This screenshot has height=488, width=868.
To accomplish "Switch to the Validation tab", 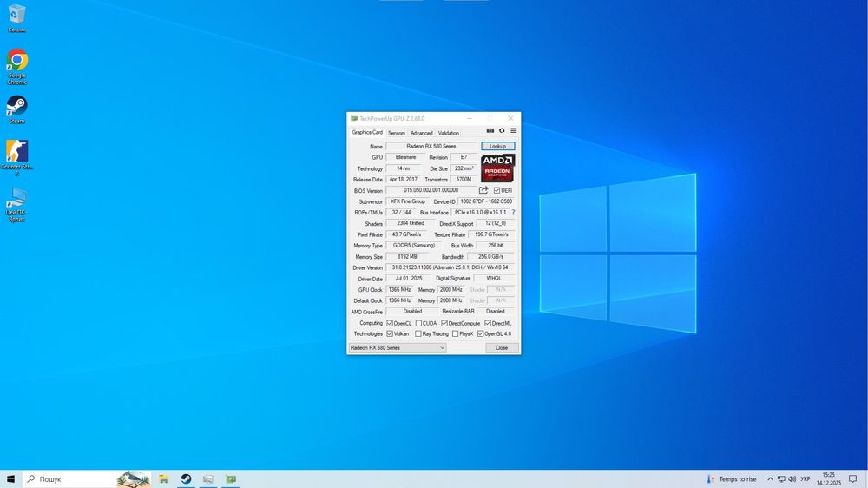I will 449,133.
